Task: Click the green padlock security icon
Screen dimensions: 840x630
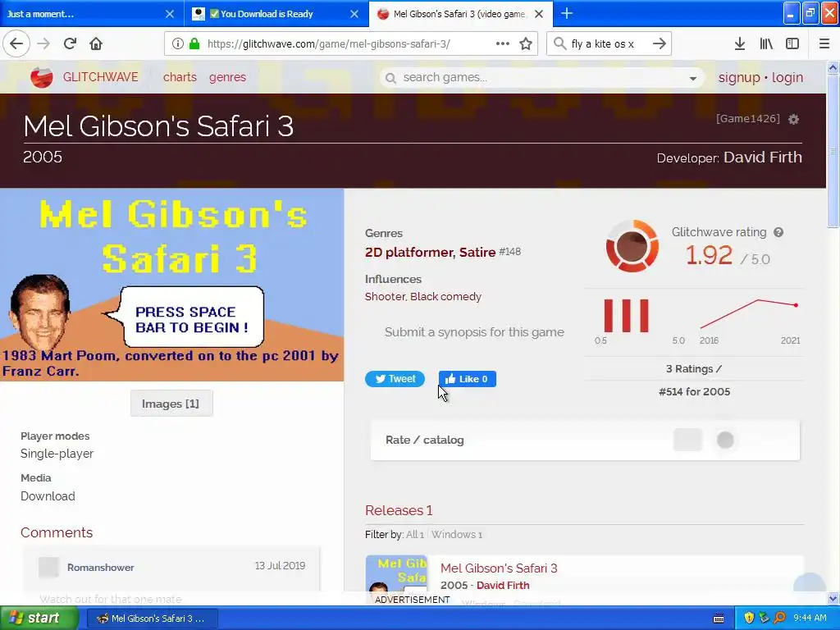Action: click(194, 43)
